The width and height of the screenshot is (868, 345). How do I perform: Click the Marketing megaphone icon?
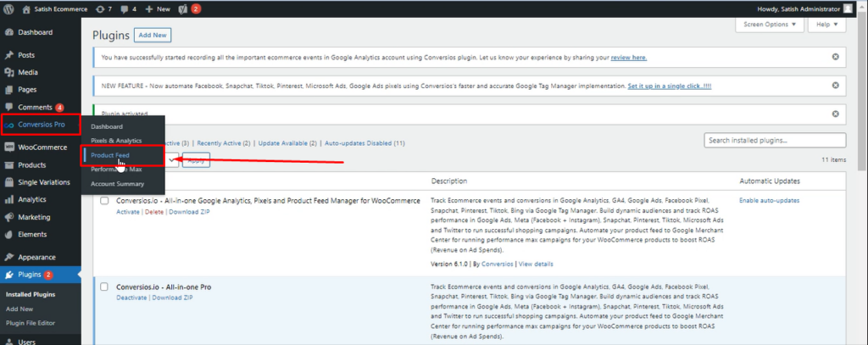(x=8, y=217)
